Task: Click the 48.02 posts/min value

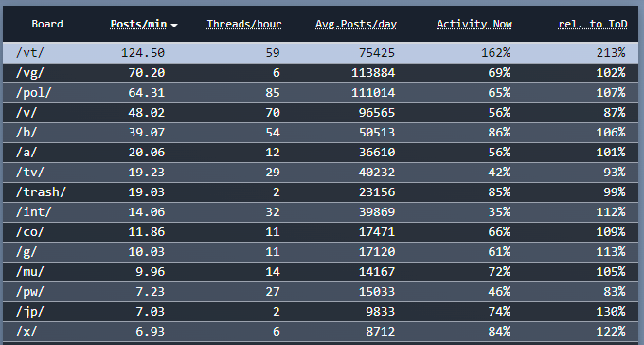Action: (x=147, y=112)
